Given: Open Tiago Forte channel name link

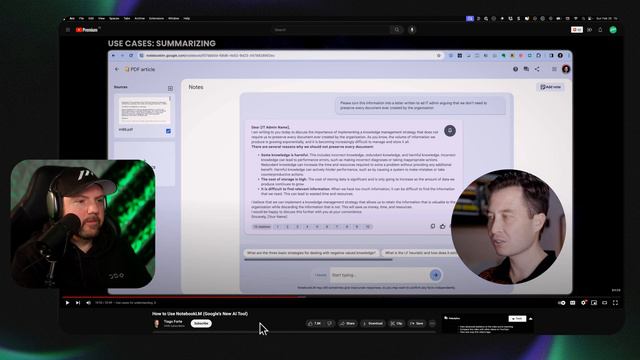Looking at the screenshot, I should [x=173, y=322].
